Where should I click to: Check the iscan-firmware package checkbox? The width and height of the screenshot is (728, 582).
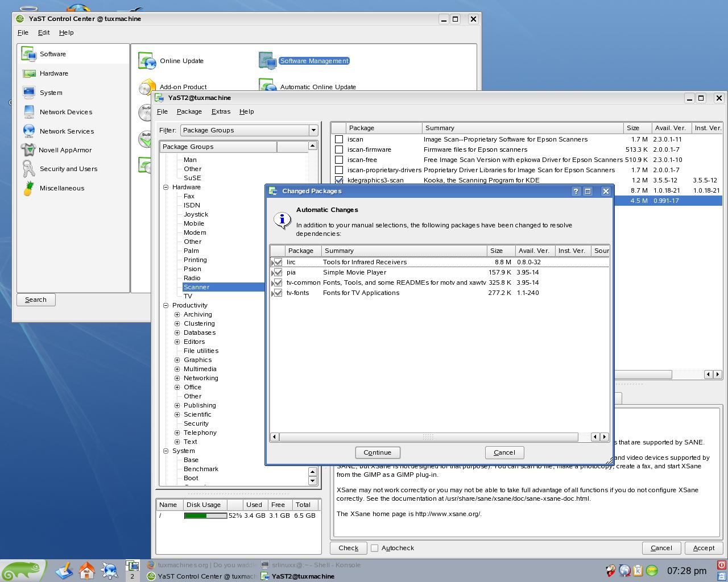coord(339,149)
